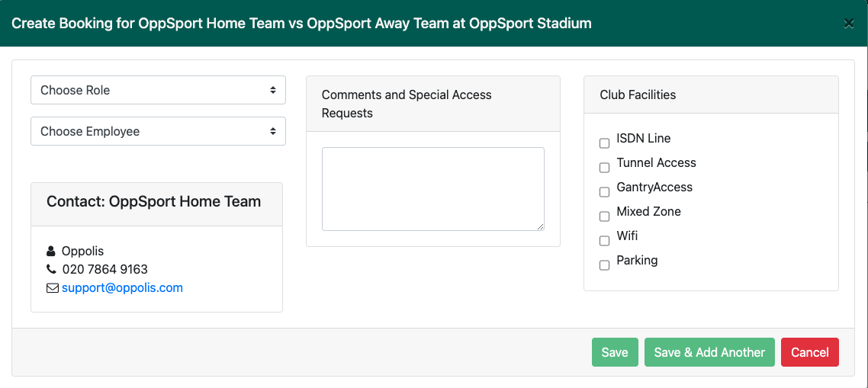Select the Parking checkbox
The image size is (868, 388).
(605, 265)
